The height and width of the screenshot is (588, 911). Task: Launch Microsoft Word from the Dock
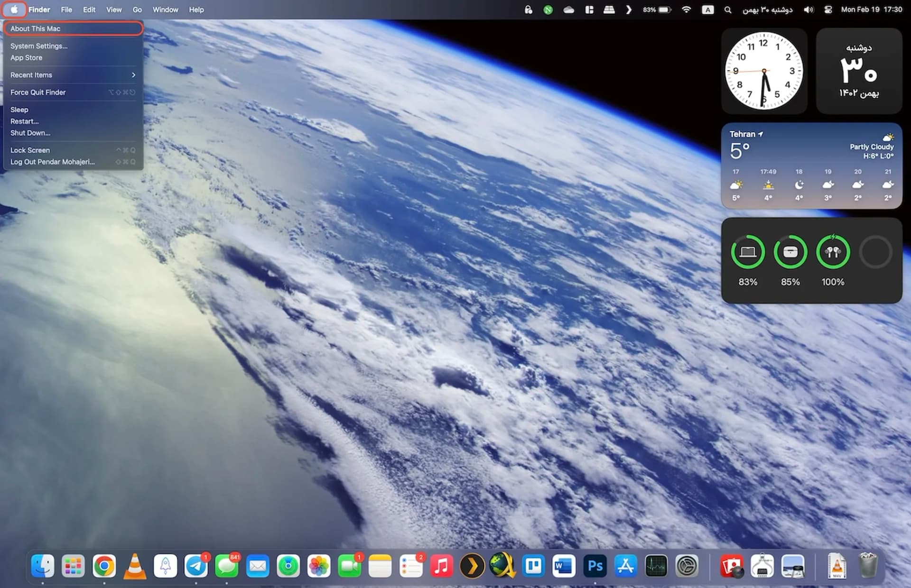coord(564,566)
